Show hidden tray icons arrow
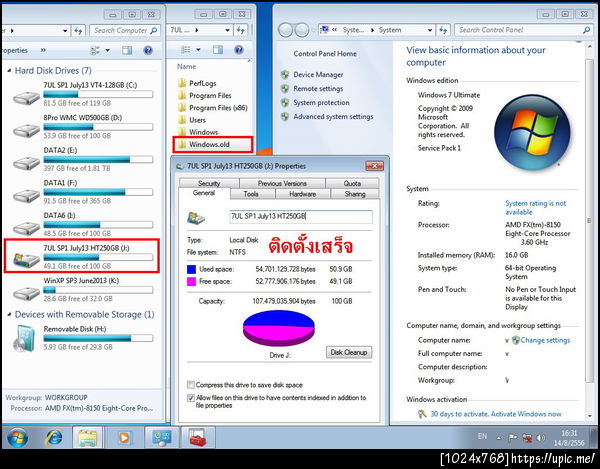The height and width of the screenshot is (469, 600). [499, 438]
